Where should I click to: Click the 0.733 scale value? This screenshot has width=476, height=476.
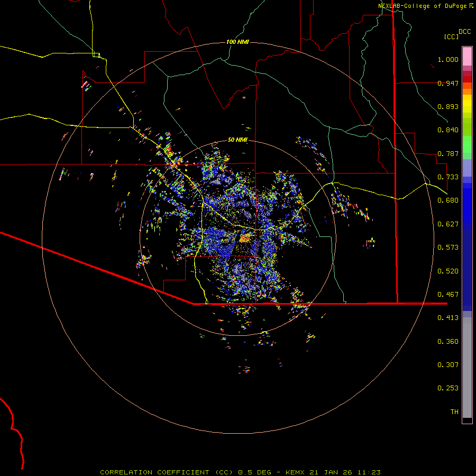pyautogui.click(x=448, y=177)
